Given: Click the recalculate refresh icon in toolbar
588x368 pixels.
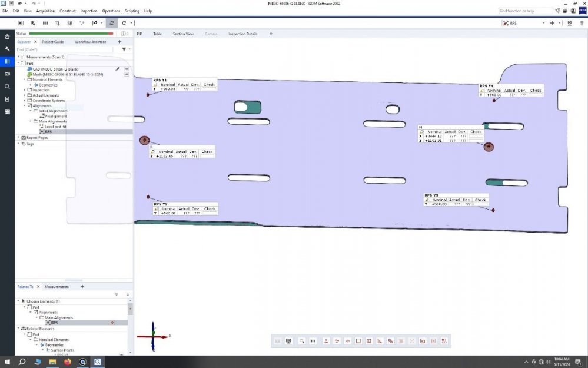Looking at the screenshot, I should [112, 23].
